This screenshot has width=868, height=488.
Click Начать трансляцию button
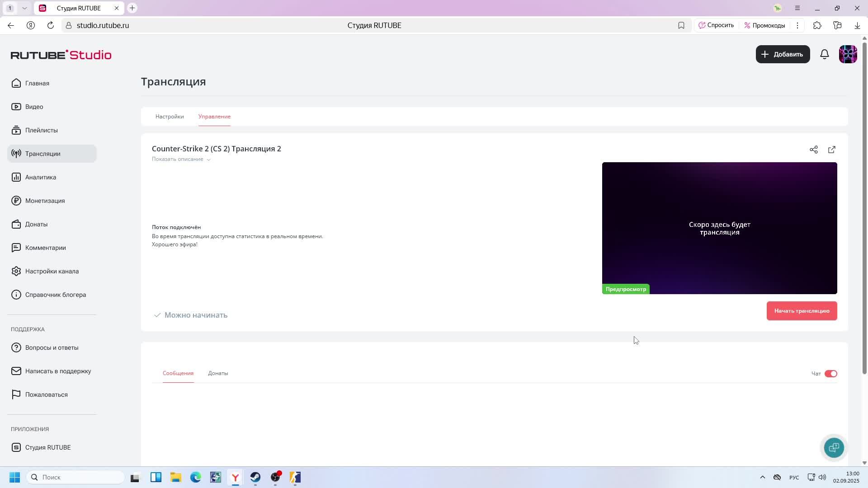point(801,311)
